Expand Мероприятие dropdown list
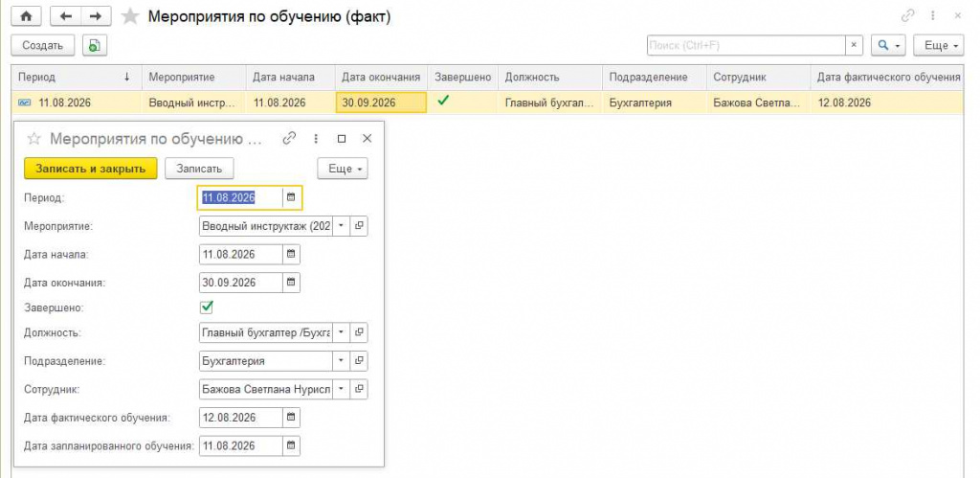The width and height of the screenshot is (980, 478). click(x=342, y=226)
